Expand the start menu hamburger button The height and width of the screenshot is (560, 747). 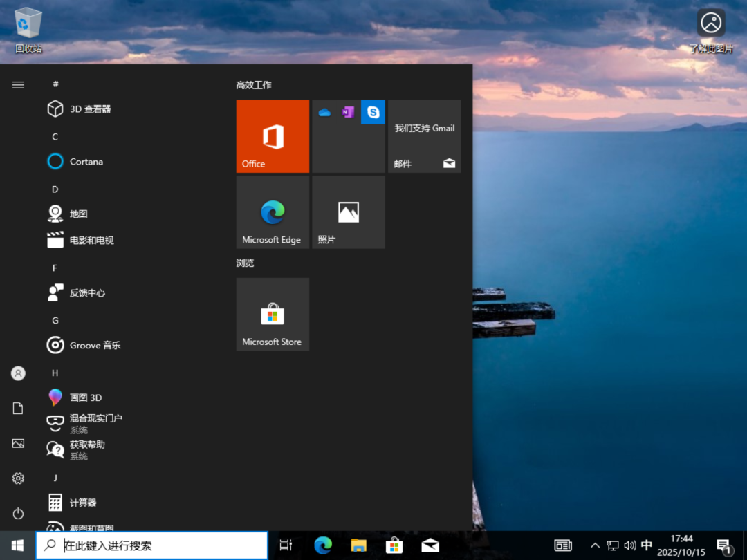[18, 85]
